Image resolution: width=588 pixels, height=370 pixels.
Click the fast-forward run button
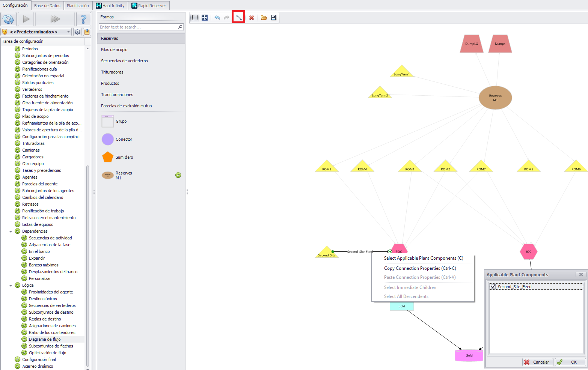55,19
